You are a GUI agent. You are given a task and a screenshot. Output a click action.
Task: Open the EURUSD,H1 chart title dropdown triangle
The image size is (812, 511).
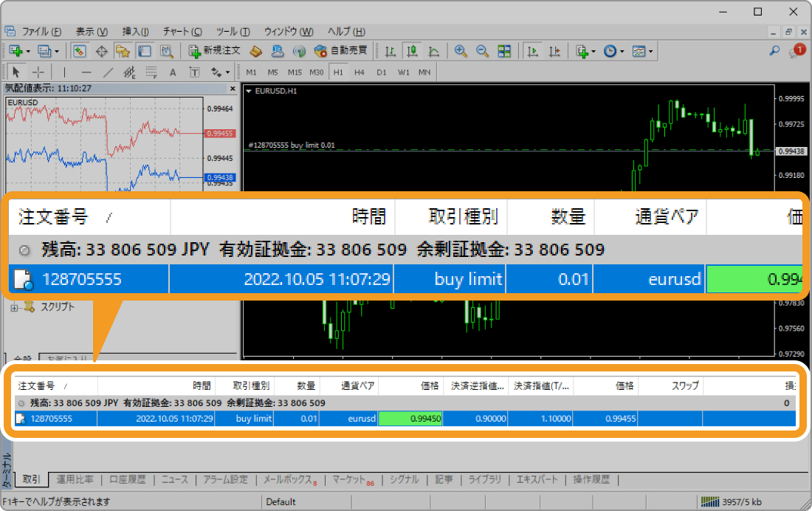click(x=249, y=92)
